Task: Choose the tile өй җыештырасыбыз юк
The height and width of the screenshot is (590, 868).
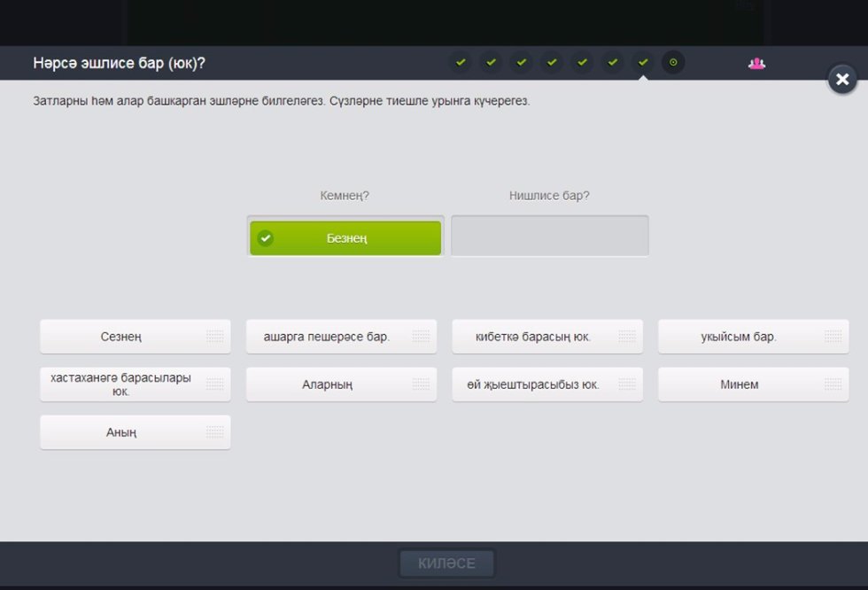Action: click(533, 384)
